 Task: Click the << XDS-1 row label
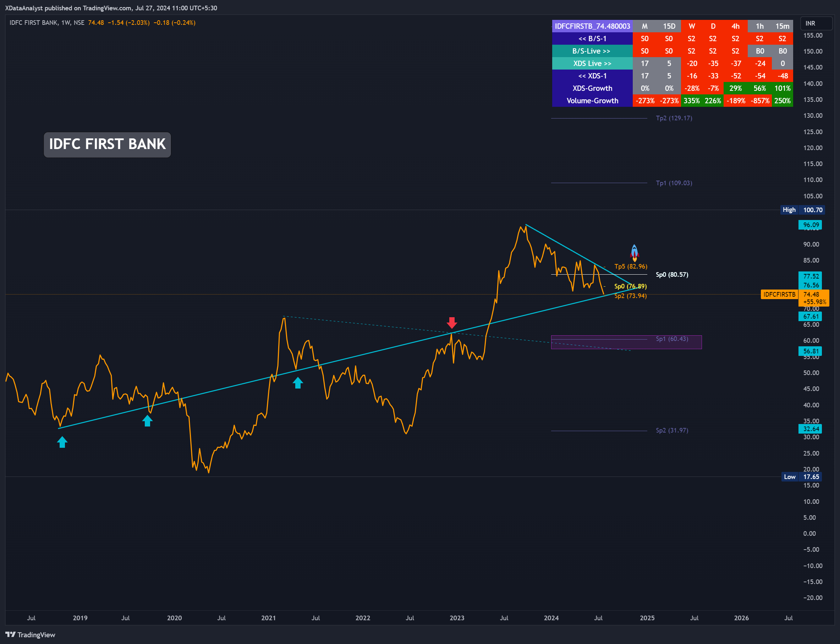[x=592, y=76]
